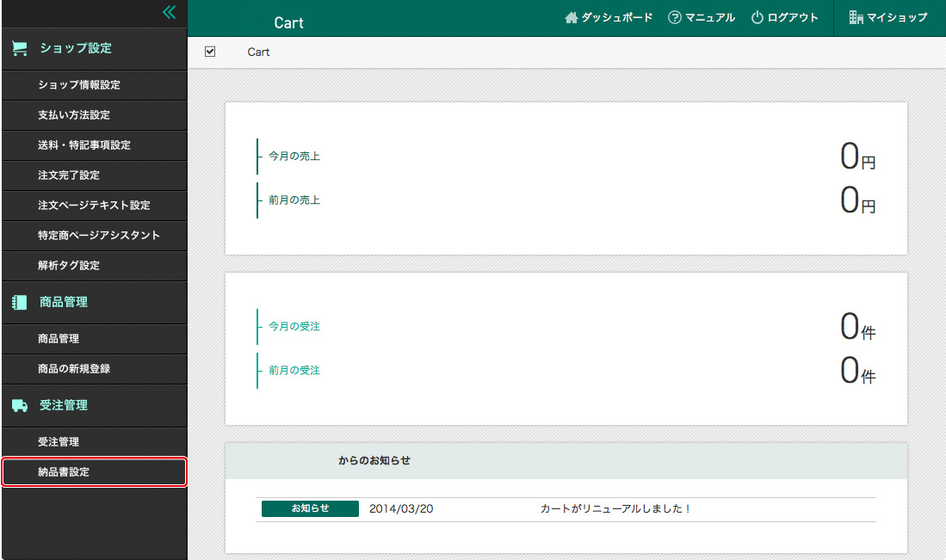The height and width of the screenshot is (560, 946).
Task: Open 納品書設定 menu item
Action: pyautogui.click(x=95, y=472)
